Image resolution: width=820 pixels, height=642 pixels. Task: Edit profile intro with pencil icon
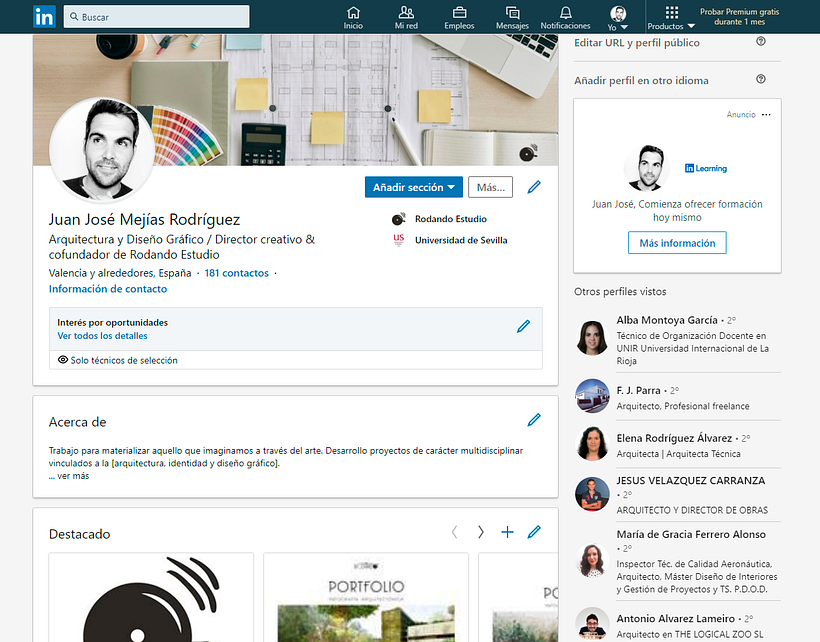click(x=534, y=187)
